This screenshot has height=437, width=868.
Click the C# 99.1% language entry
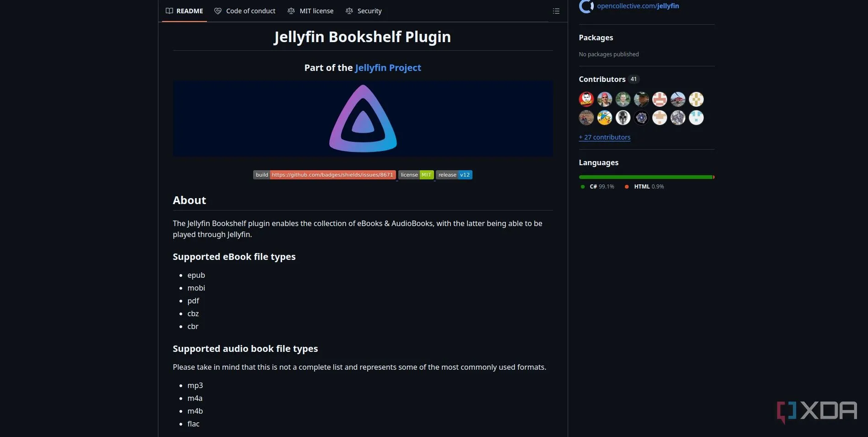pos(597,187)
